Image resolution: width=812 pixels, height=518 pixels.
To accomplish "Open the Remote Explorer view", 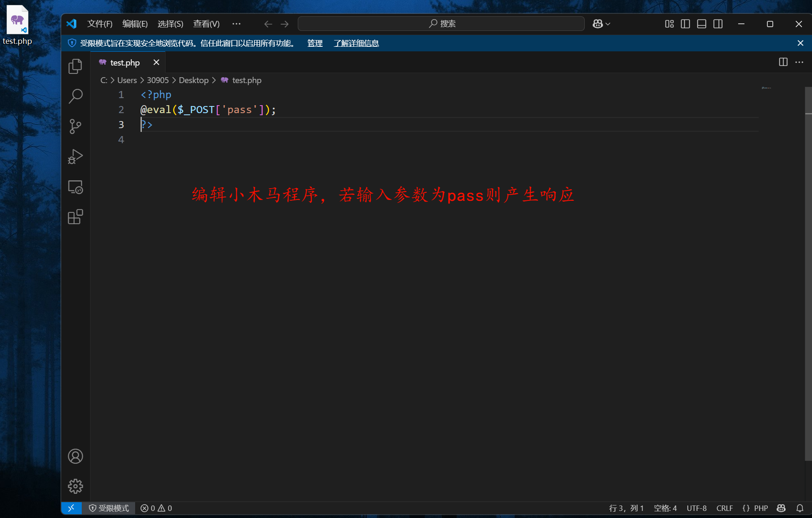I will 75,187.
